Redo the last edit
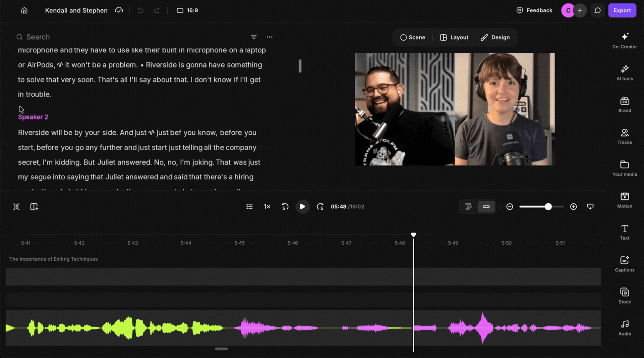 pyautogui.click(x=157, y=10)
